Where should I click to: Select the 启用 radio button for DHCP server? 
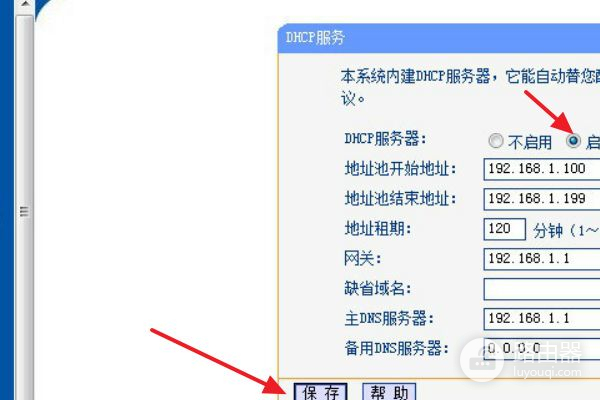click(x=573, y=141)
